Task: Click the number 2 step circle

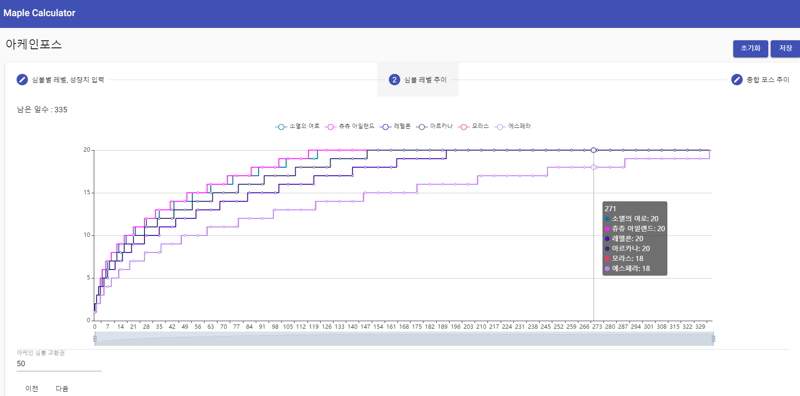Action: click(394, 80)
